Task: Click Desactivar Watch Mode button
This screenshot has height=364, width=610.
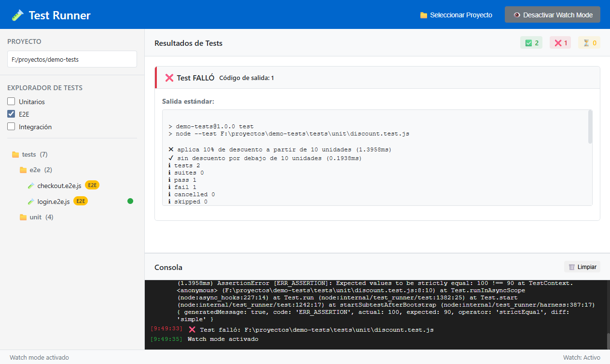Action: pyautogui.click(x=553, y=15)
